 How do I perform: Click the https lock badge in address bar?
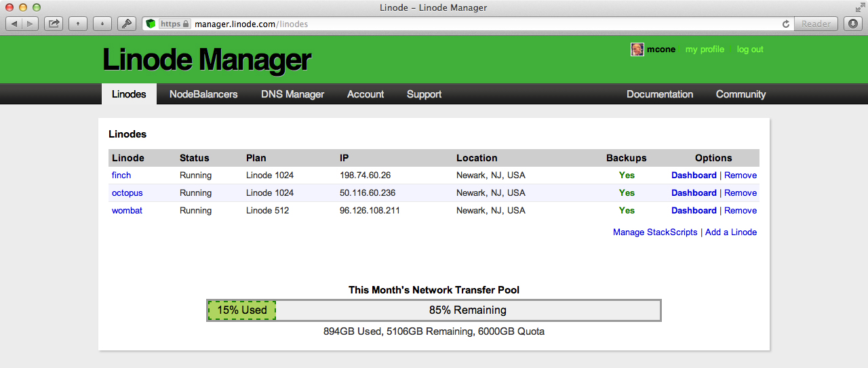174,24
